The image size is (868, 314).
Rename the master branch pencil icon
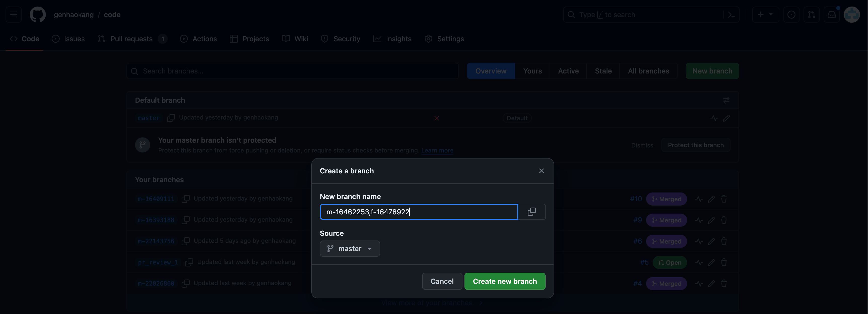726,118
